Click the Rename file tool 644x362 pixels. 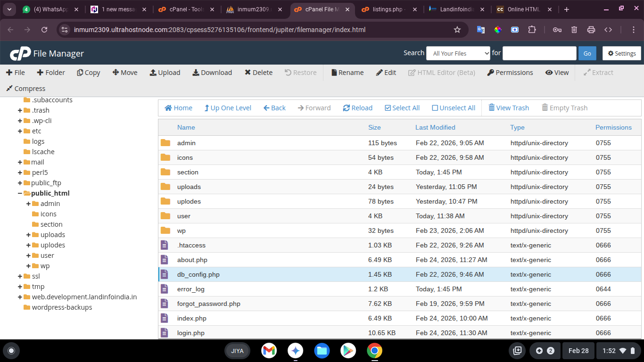pos(334,73)
